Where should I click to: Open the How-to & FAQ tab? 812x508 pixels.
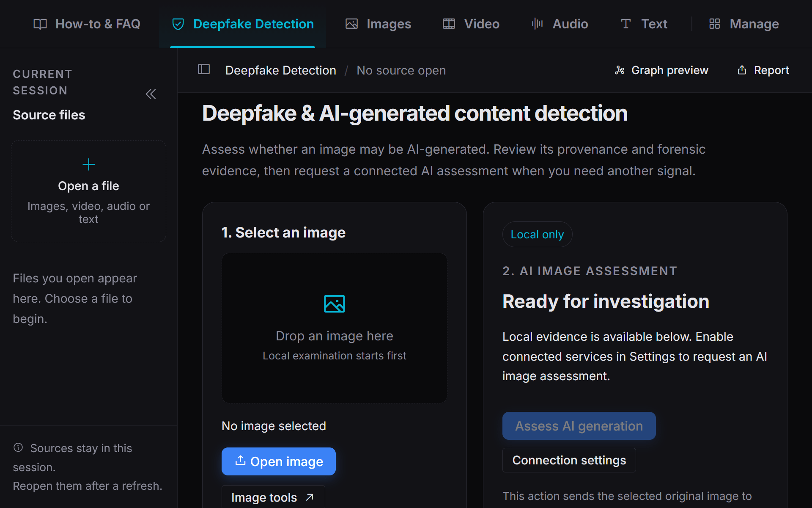tap(87, 24)
